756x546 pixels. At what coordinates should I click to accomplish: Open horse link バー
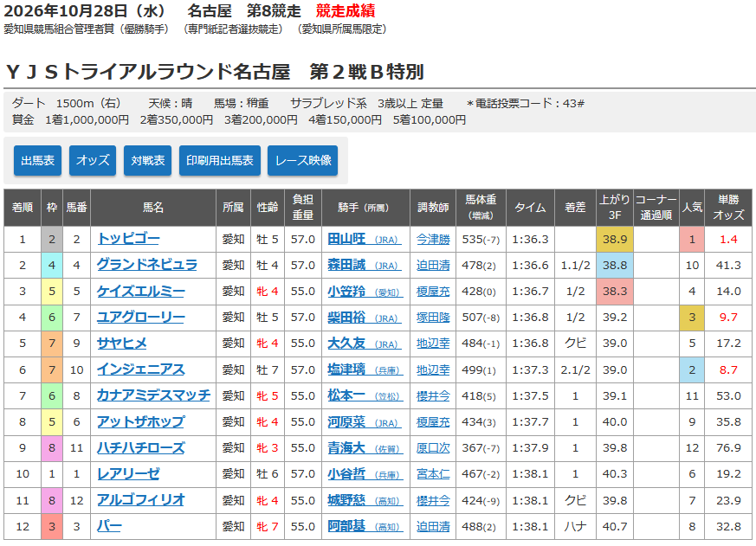click(109, 526)
